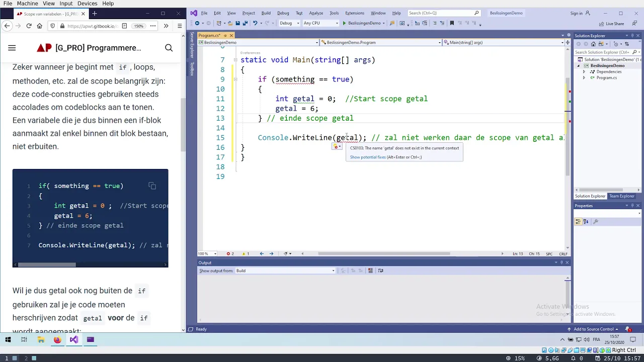Open the Debug menu in menu bar

click(283, 13)
